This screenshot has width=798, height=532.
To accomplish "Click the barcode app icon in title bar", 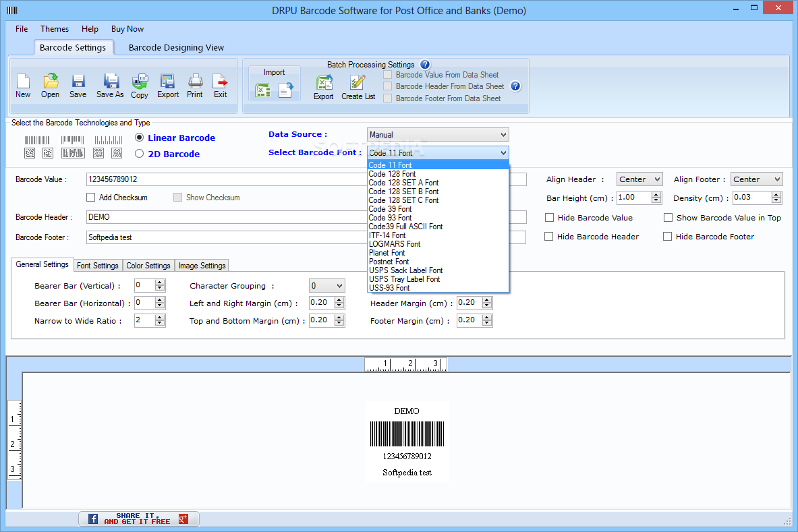I will [x=12, y=10].
